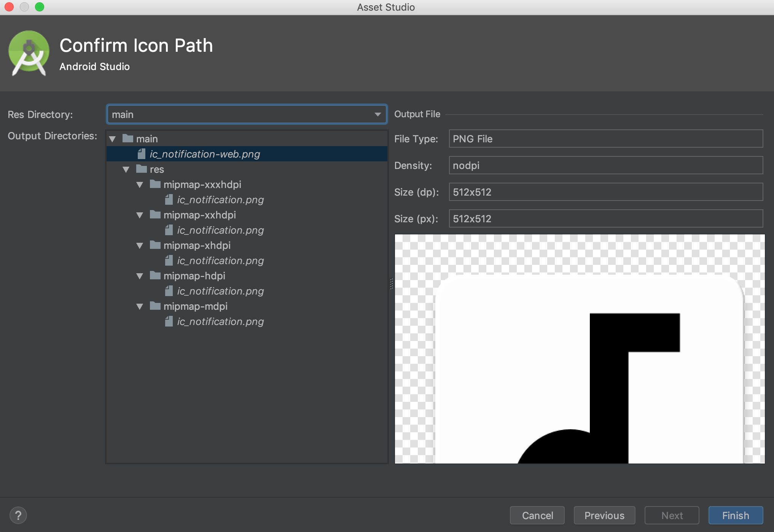Click the File Type text field
The image size is (774, 532).
click(605, 139)
